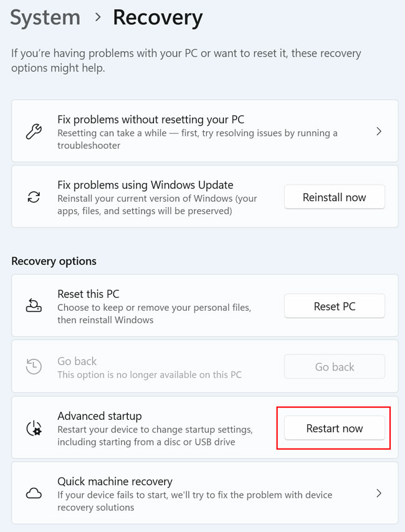Click the Restart now button

tap(334, 428)
